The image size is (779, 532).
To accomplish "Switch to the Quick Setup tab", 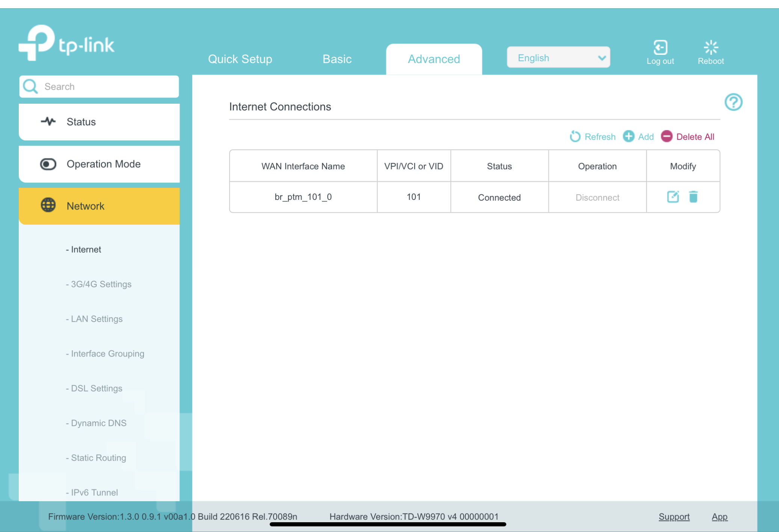I will pyautogui.click(x=240, y=59).
